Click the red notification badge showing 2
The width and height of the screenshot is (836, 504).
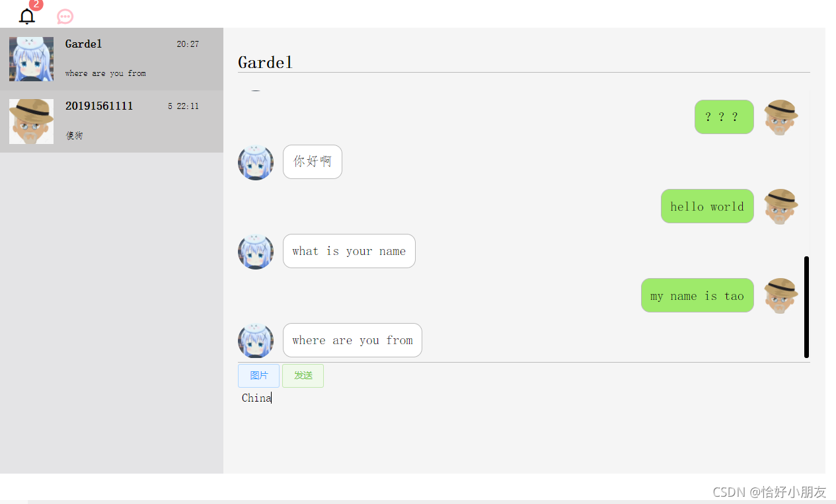click(x=36, y=5)
